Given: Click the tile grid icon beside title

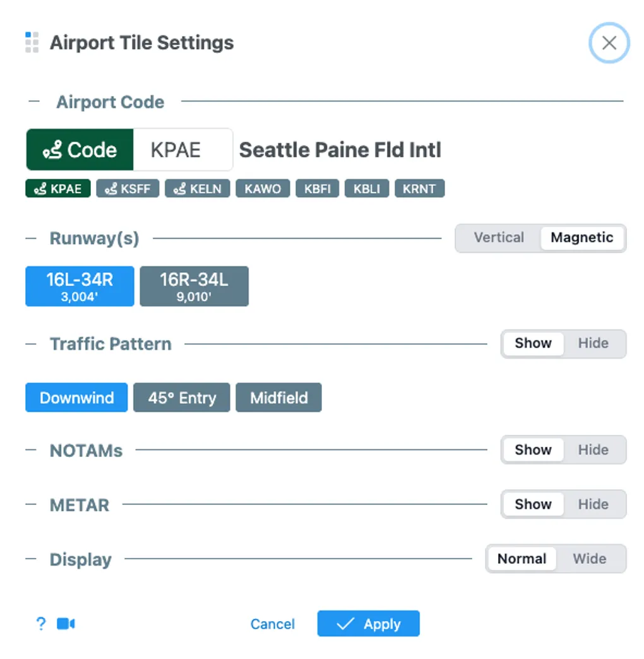Looking at the screenshot, I should click(32, 42).
